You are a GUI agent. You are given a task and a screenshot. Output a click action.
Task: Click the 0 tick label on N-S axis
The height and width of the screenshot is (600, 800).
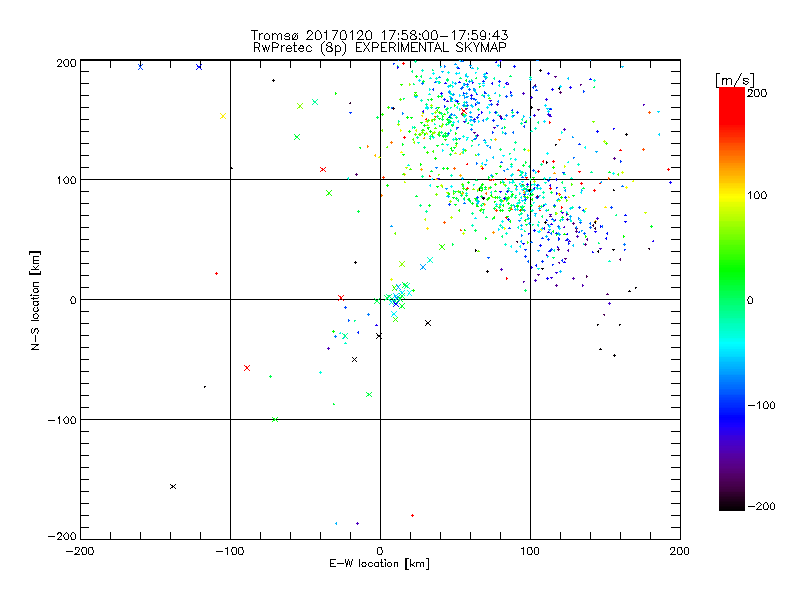(73, 300)
